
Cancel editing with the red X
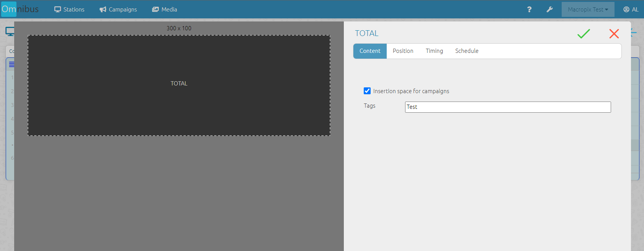[x=614, y=34]
